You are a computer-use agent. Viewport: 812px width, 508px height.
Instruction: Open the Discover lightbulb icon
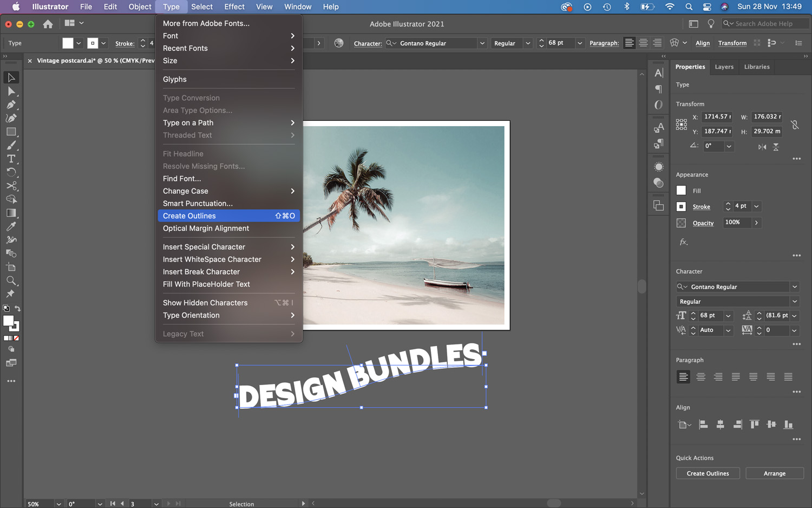(711, 24)
